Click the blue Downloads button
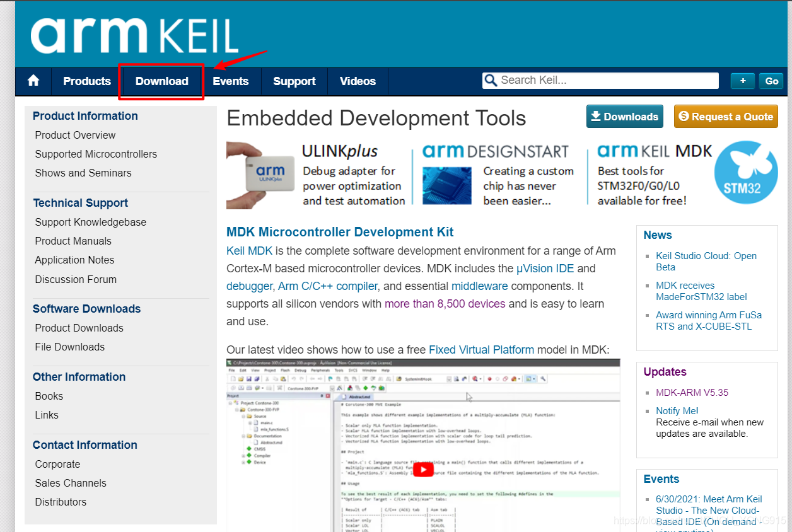Screen dimensions: 792x532 [624, 117]
